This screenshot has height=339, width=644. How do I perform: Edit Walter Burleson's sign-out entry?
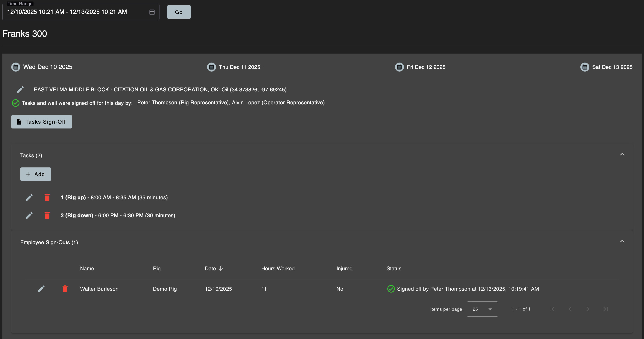tap(41, 289)
